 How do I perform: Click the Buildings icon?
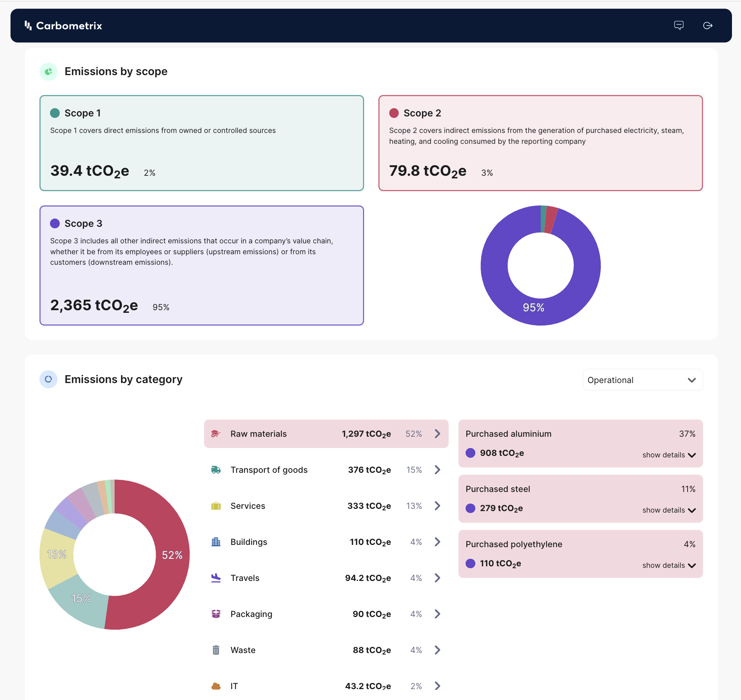tap(216, 542)
